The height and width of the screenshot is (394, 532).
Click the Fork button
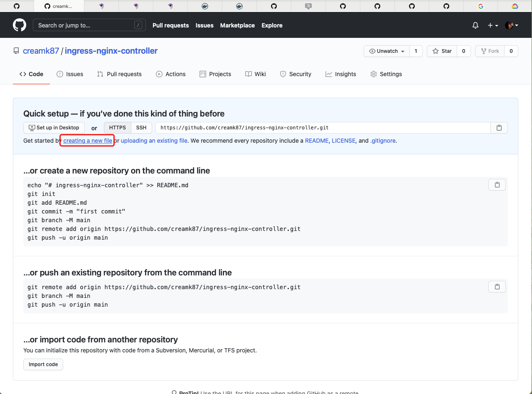490,51
